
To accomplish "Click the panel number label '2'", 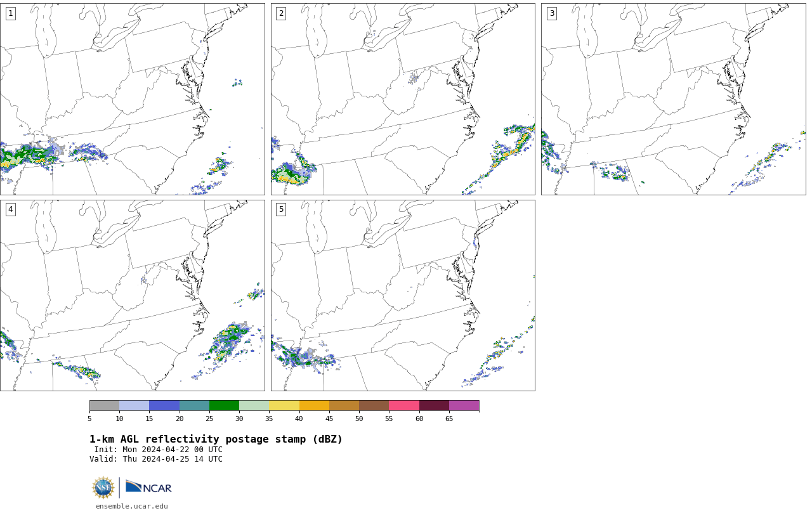I will (281, 13).
